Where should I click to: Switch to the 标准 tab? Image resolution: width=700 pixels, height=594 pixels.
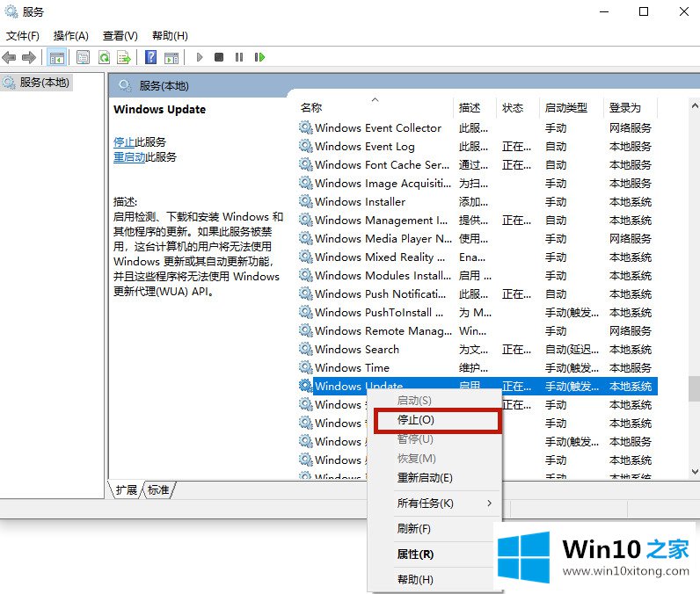(158, 490)
